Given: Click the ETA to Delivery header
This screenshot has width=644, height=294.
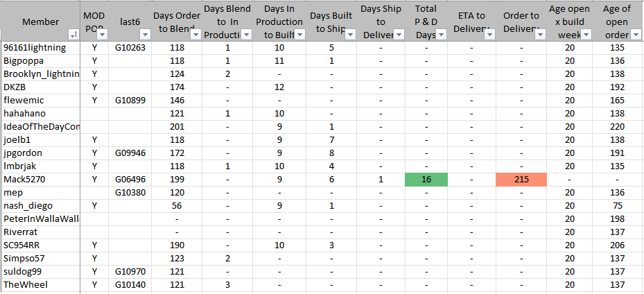Looking at the screenshot, I should point(471,21).
